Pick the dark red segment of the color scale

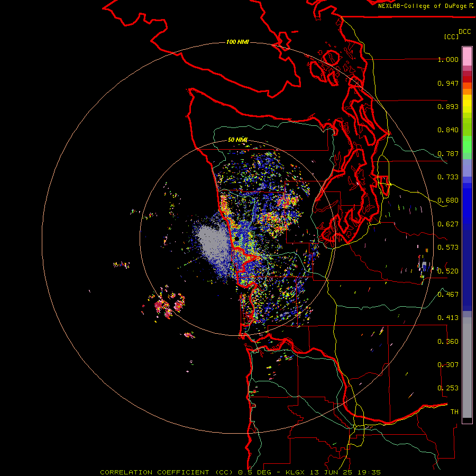[467, 79]
